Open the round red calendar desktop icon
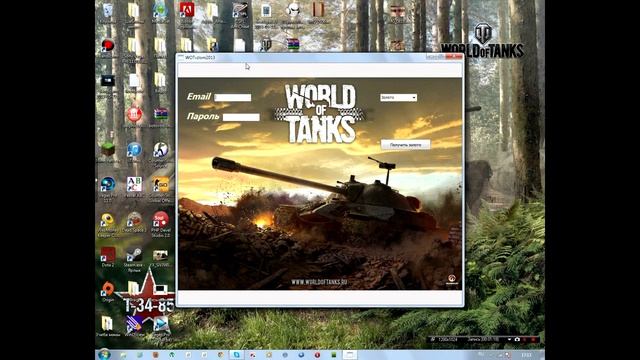The image size is (640, 360). click(134, 114)
